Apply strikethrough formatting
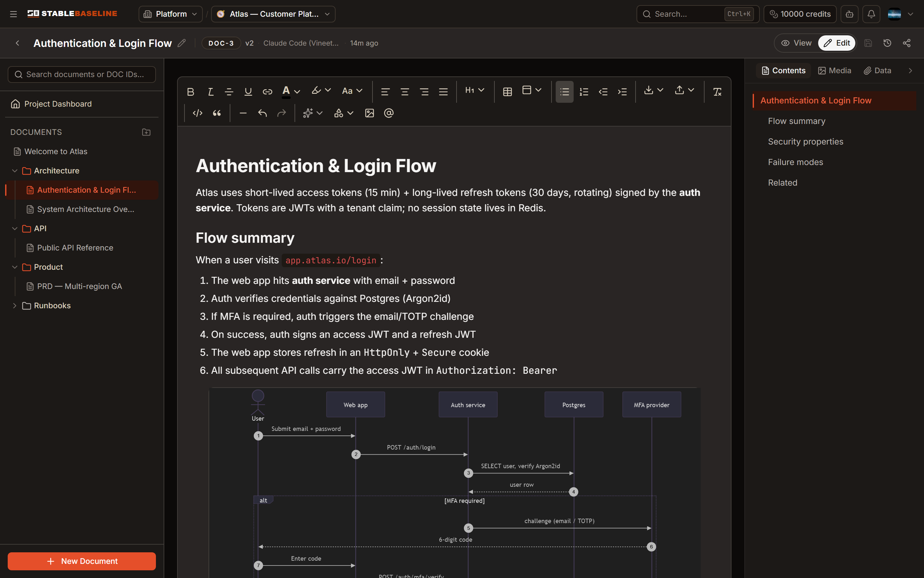 229,92
